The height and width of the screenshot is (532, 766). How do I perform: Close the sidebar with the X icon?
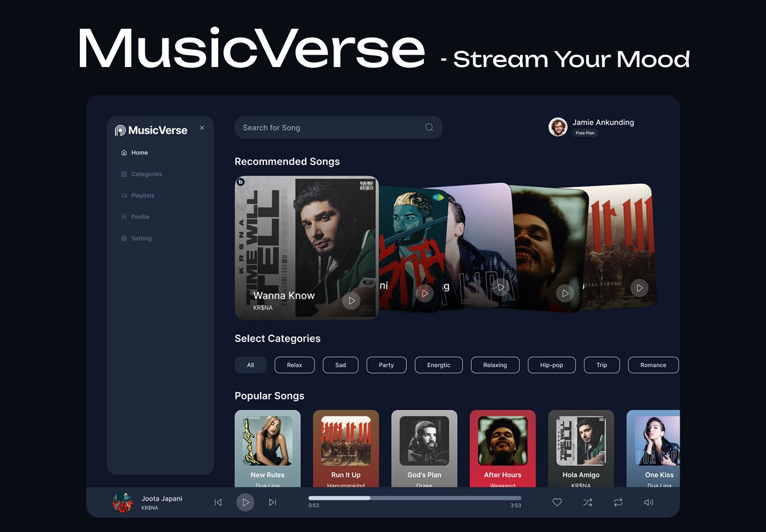coord(202,128)
